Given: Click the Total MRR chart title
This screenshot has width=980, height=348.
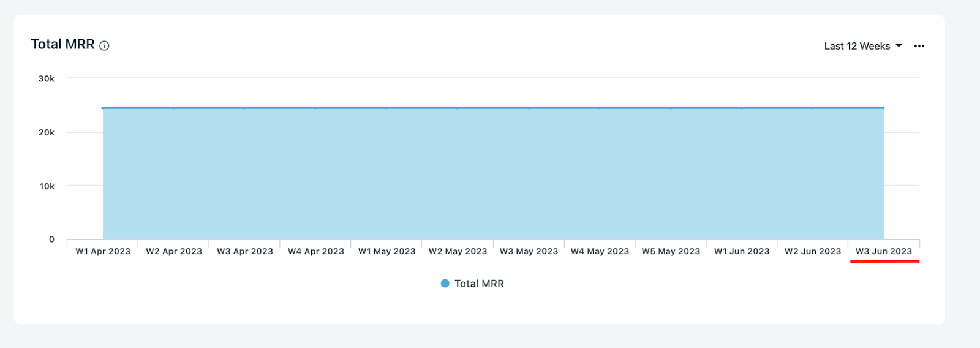Looking at the screenshot, I should coord(62,45).
